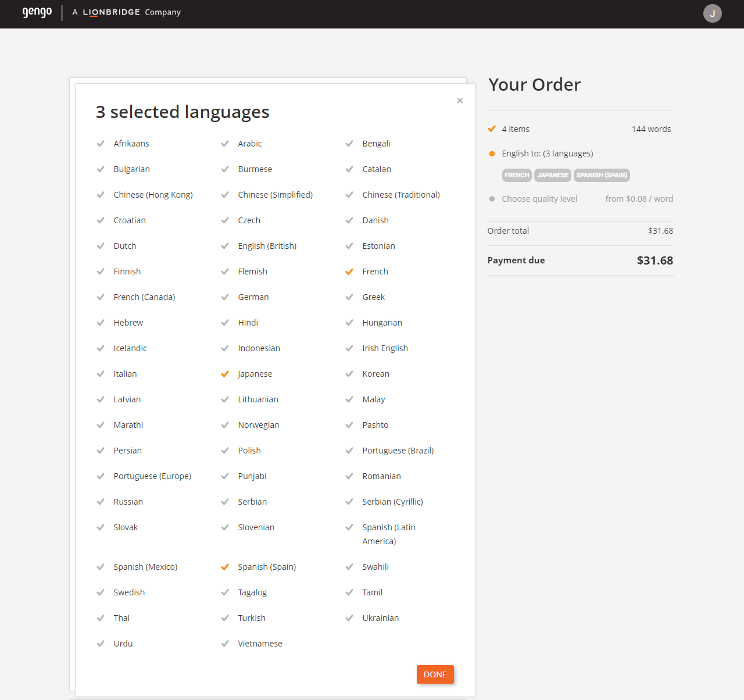Screen dimensions: 744x700
Task: Open the Choose quality level section
Action: 539,199
